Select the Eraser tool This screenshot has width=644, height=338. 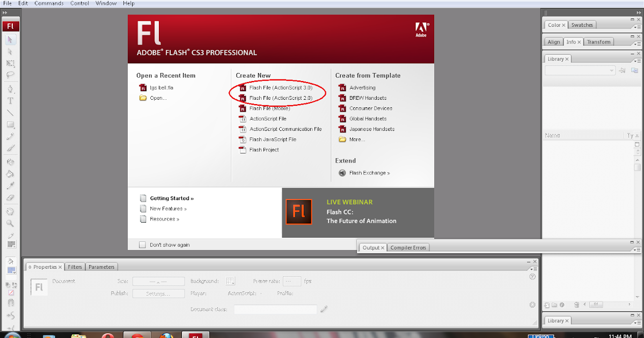tap(10, 197)
